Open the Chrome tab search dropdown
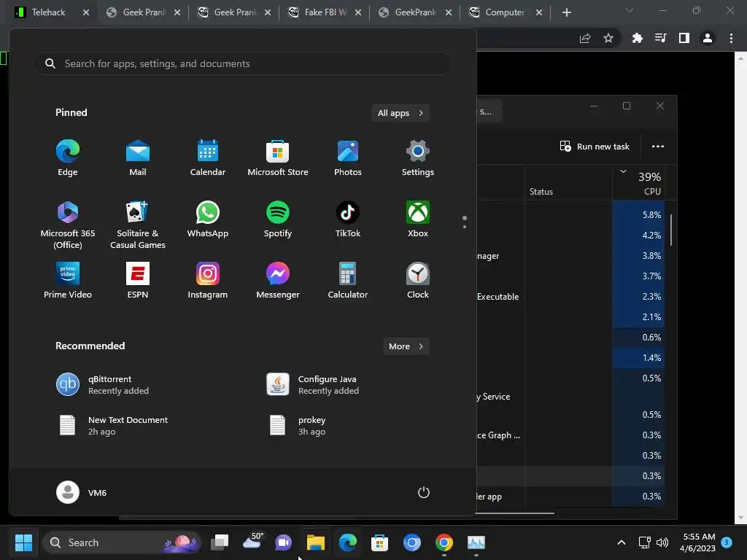 pyautogui.click(x=630, y=10)
